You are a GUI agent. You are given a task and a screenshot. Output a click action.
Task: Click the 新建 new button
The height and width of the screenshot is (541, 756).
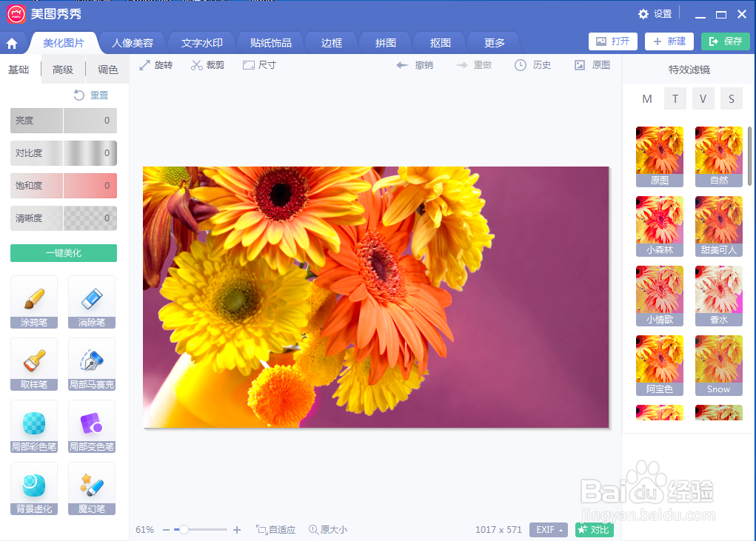(x=669, y=41)
